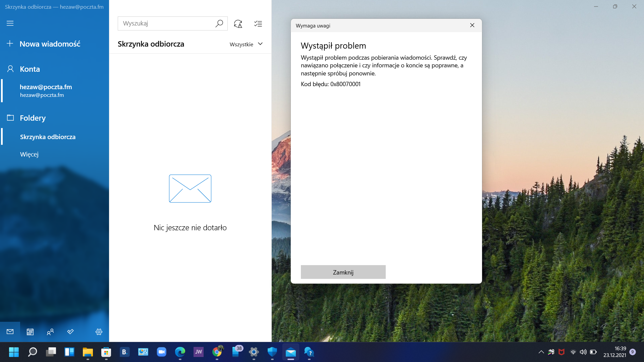
Task: Click the search magnifier icon
Action: [219, 23]
